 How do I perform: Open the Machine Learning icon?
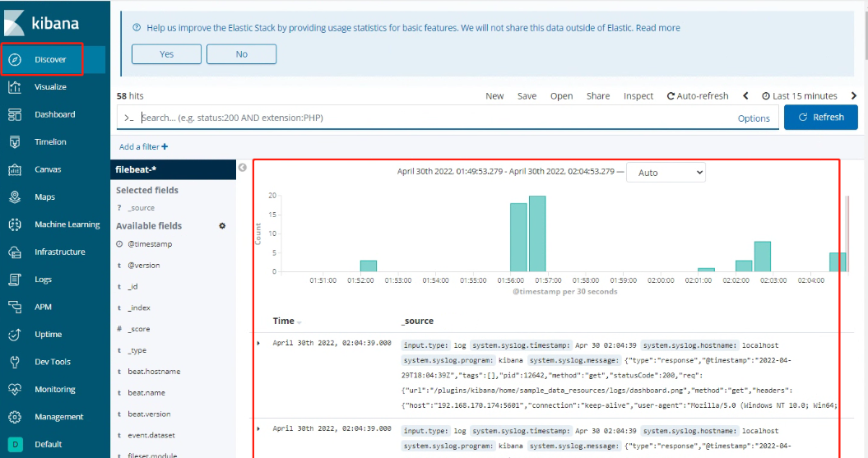pyautogui.click(x=15, y=224)
